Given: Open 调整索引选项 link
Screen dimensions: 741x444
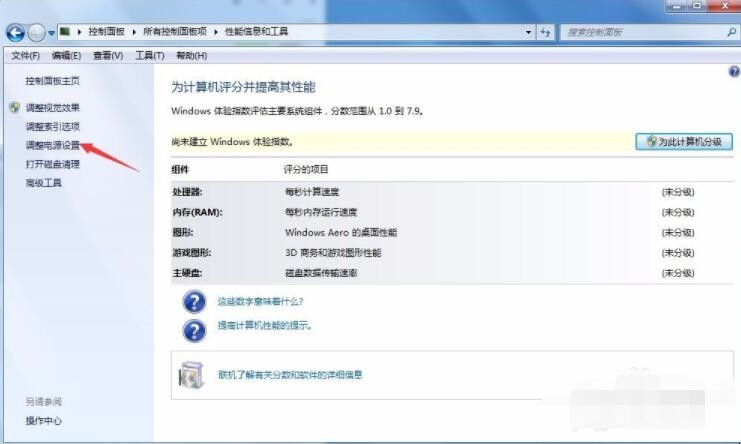Looking at the screenshot, I should click(x=52, y=127).
